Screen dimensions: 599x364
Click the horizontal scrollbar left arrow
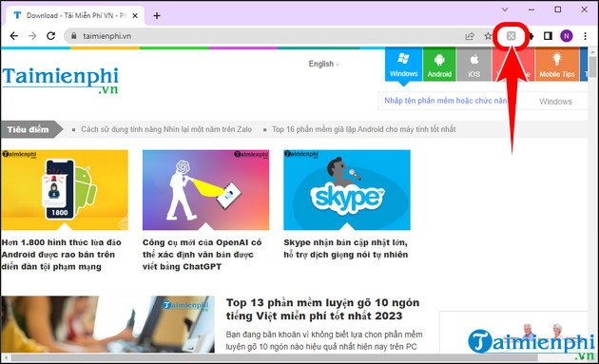[x=6, y=358]
